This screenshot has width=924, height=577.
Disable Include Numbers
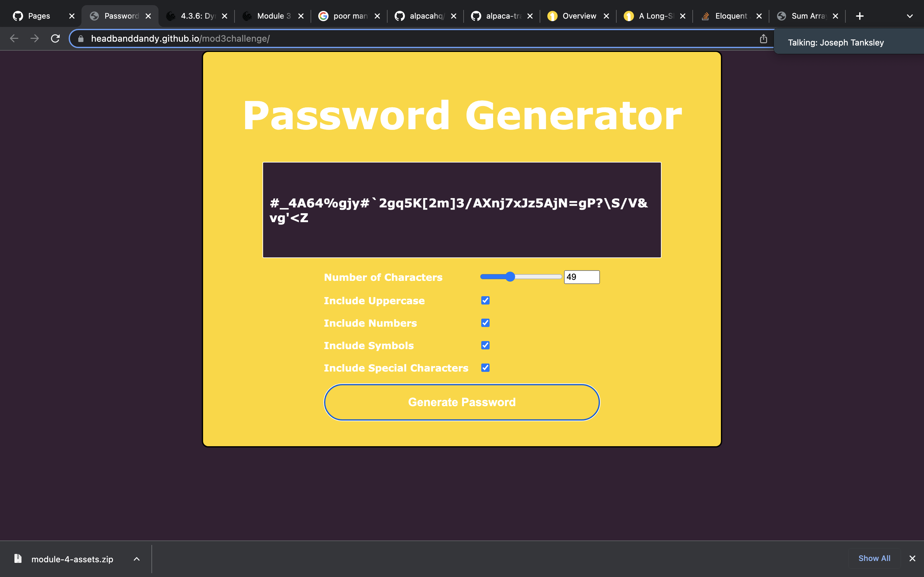(485, 322)
